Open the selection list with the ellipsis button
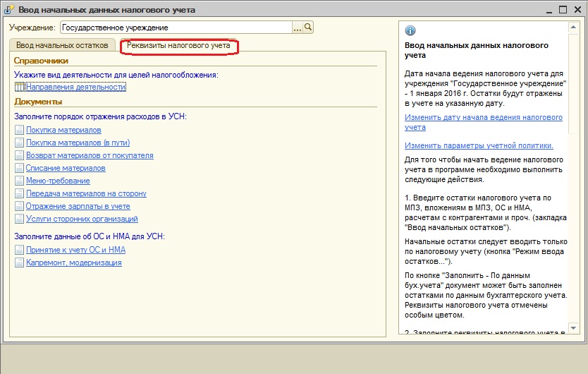588x374 pixels. tap(297, 28)
